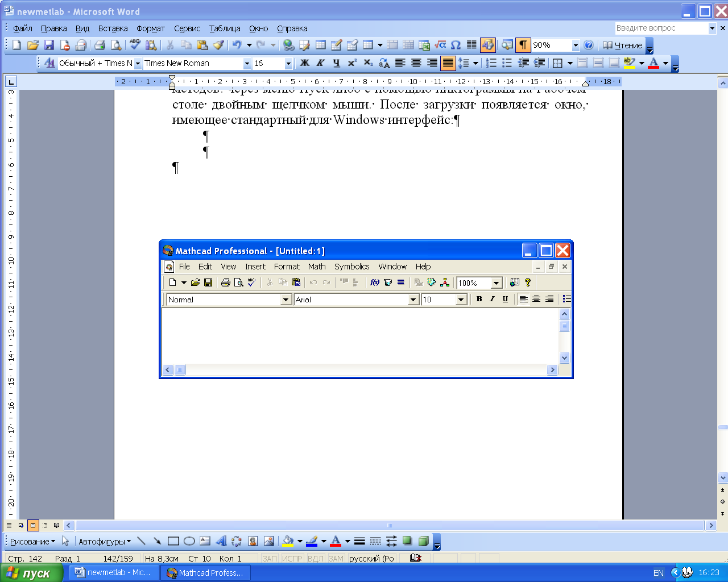Print the document with the printer icon
This screenshot has width=728, height=582.
(x=100, y=45)
